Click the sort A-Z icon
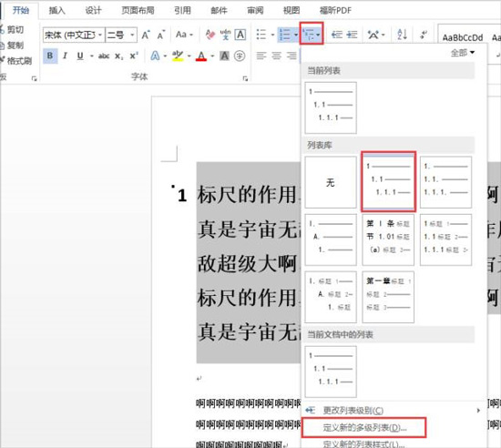This screenshot has height=448, width=501. click(402, 35)
